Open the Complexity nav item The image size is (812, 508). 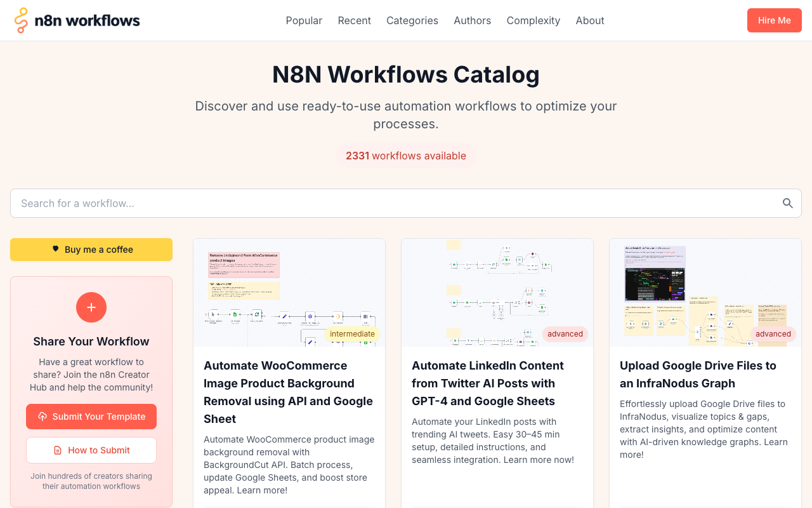[533, 20]
